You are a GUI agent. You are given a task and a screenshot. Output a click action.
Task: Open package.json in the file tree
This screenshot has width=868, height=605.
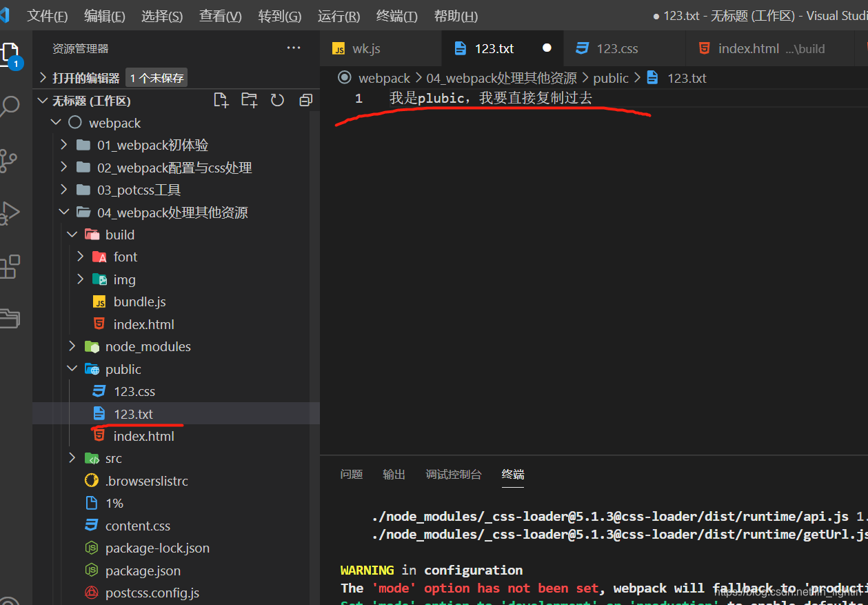click(x=176, y=571)
